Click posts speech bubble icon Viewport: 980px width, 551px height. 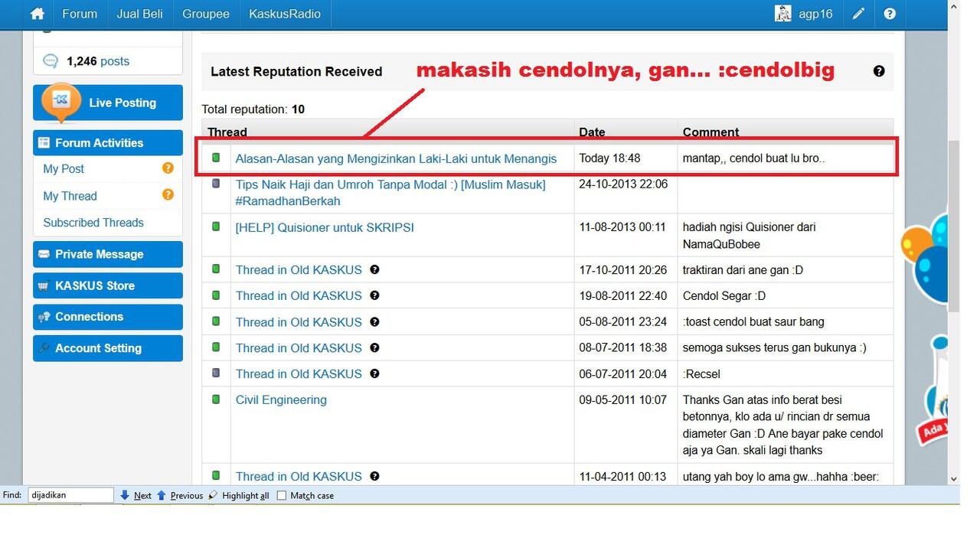[x=51, y=61]
